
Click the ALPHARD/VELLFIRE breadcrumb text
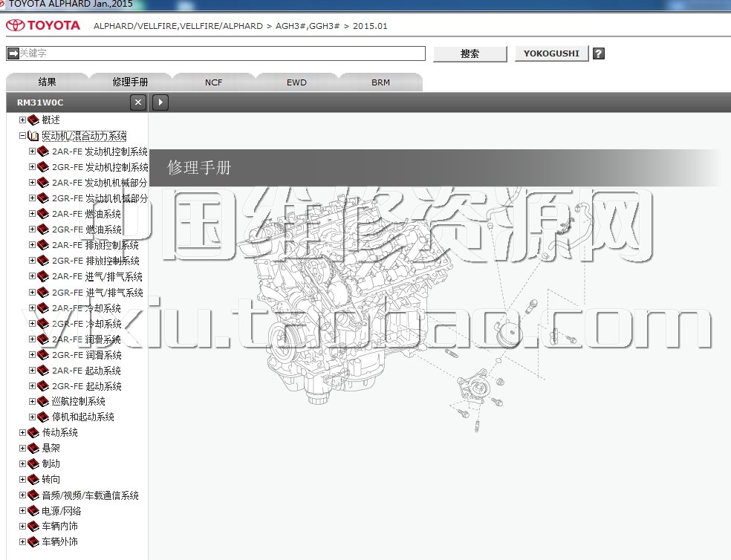click(x=178, y=26)
